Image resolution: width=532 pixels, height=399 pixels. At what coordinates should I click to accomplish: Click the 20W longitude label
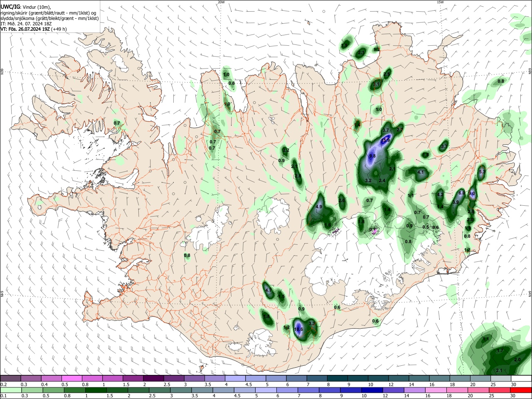click(x=221, y=2)
